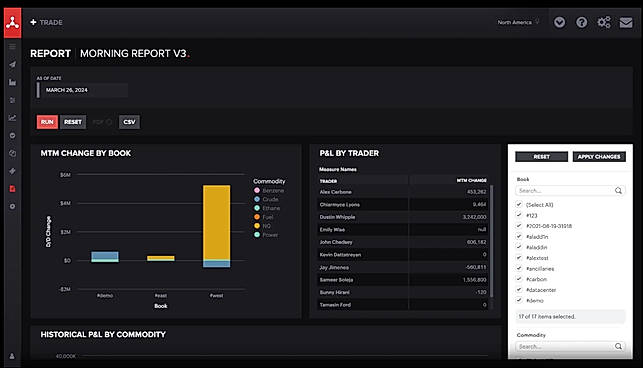Click the As Of Date field March 26, 2024

pos(82,90)
